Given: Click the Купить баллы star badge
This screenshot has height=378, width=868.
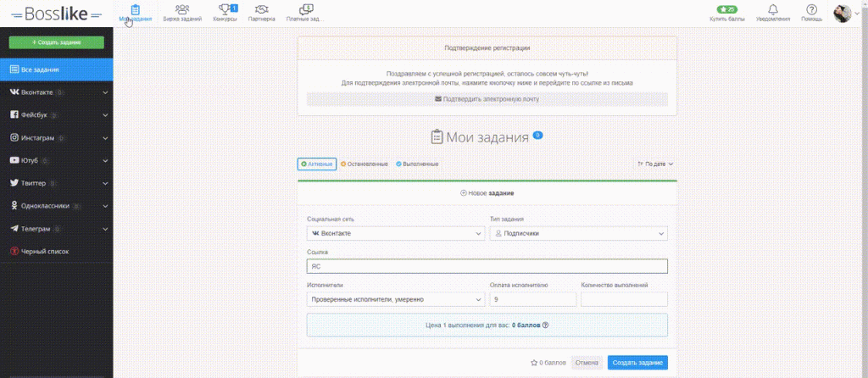Looking at the screenshot, I should tap(727, 9).
